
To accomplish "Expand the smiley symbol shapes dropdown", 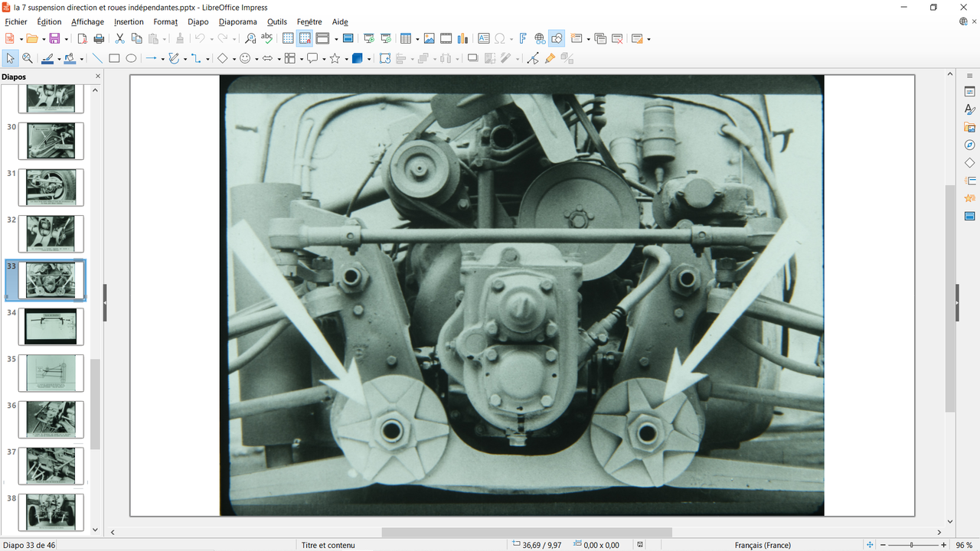I will click(x=256, y=59).
